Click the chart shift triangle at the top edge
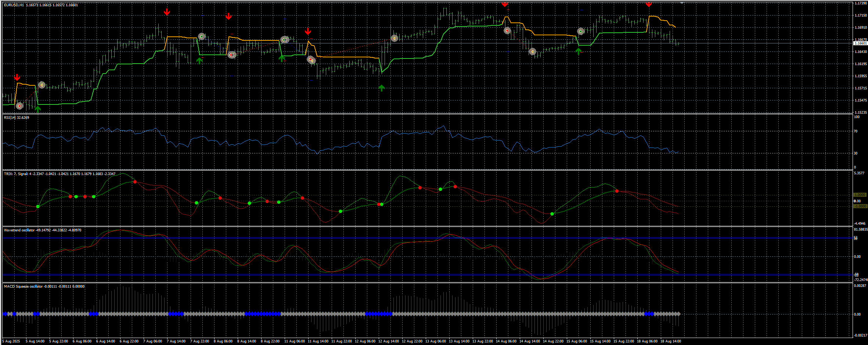The width and height of the screenshot is (868, 345). coord(682,3)
